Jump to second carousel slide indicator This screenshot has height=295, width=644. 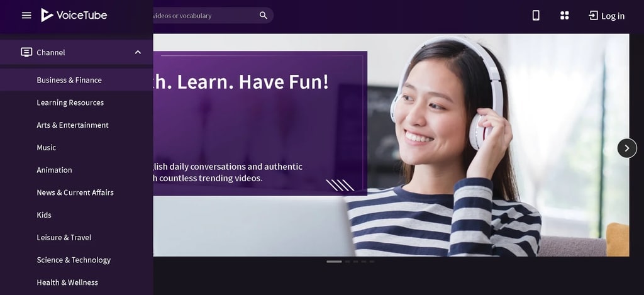347,262
